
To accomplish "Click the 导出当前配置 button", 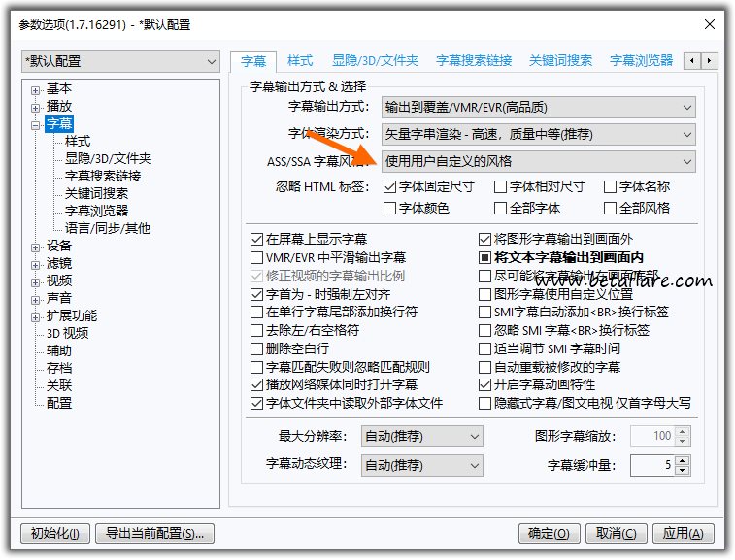I will (155, 533).
